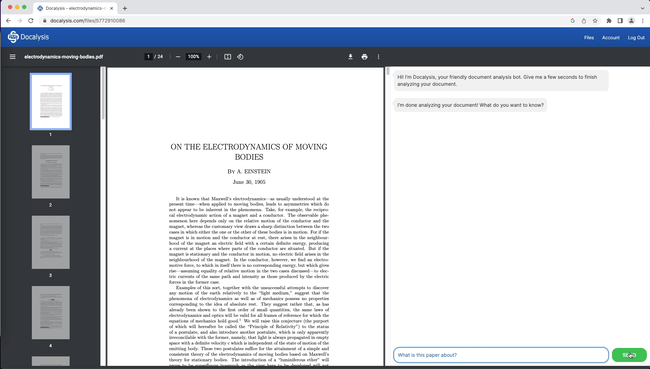Click the fit to page icon
This screenshot has width=650, height=369.
[228, 57]
